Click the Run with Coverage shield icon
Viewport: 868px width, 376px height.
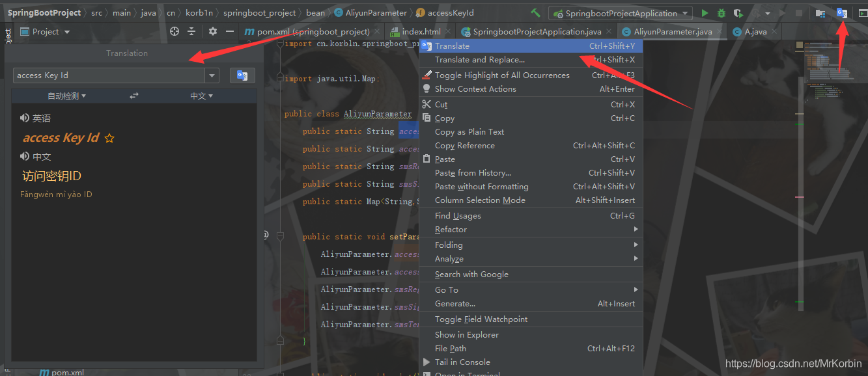[x=738, y=13]
